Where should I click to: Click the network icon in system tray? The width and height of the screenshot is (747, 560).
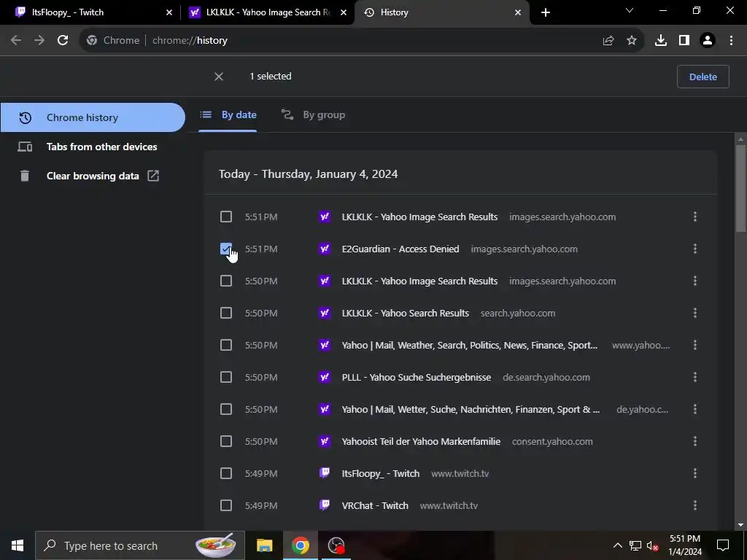(635, 545)
